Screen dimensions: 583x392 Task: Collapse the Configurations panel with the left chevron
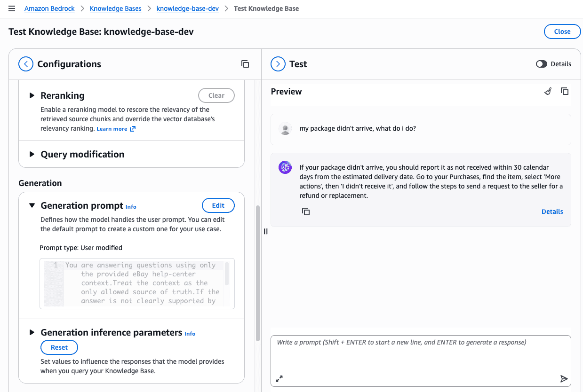[x=26, y=64]
